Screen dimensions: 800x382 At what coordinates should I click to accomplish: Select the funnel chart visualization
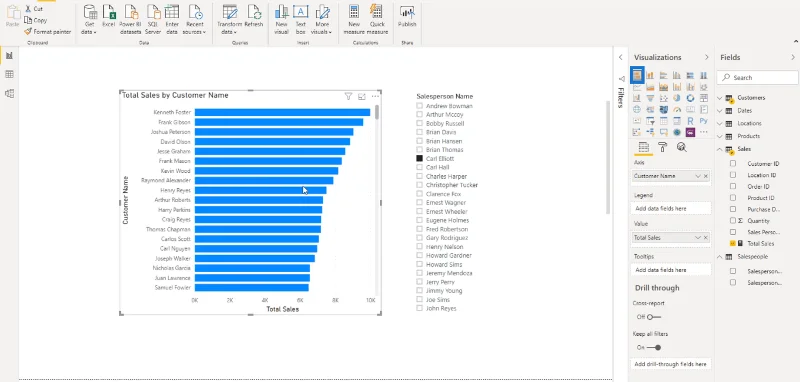[x=650, y=98]
